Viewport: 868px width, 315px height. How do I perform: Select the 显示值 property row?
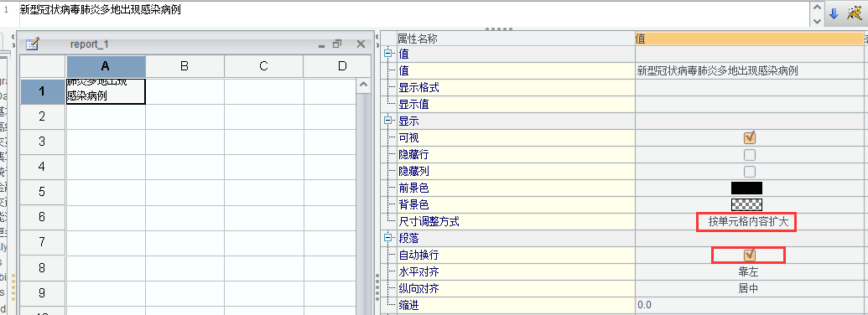(x=516, y=104)
